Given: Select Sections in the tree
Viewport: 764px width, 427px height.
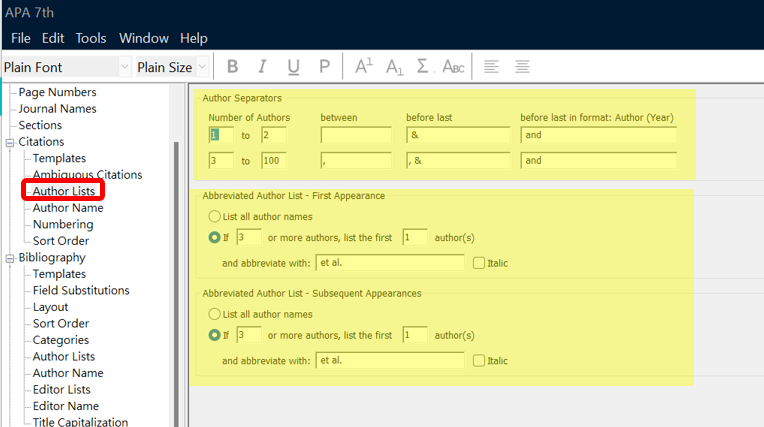Looking at the screenshot, I should point(40,125).
